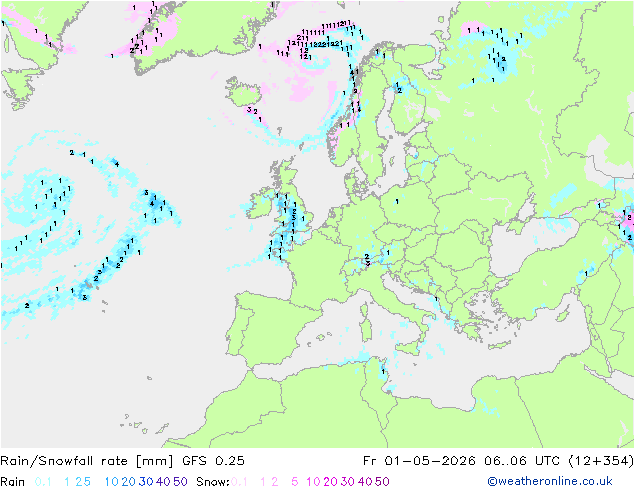Click the 'Snow:' legend label

[x=213, y=482]
